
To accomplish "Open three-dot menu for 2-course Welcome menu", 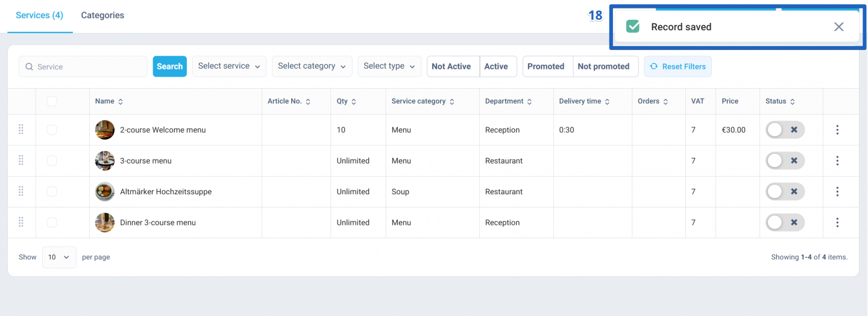I will coord(837,130).
